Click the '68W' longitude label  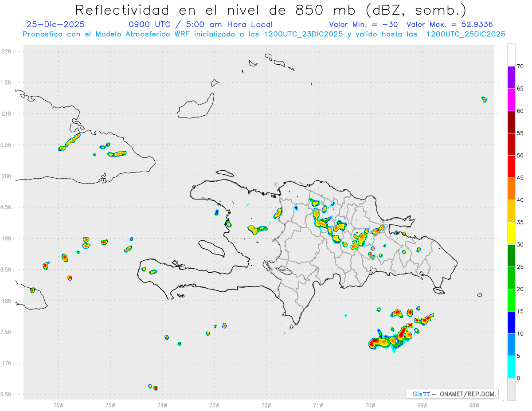point(474,405)
